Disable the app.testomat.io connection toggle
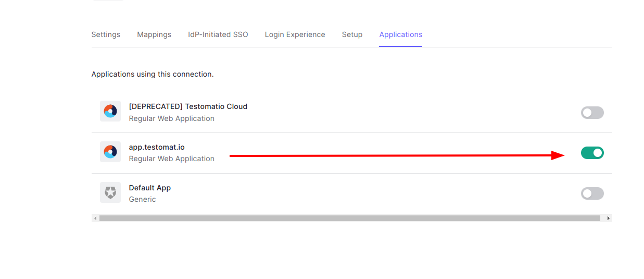 click(592, 153)
